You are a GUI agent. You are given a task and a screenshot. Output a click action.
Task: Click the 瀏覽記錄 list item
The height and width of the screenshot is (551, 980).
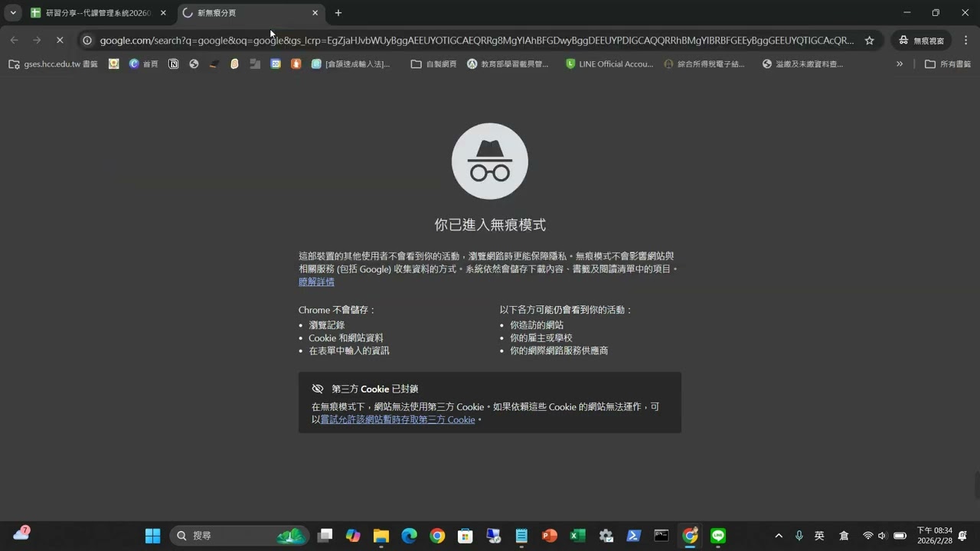[x=327, y=325]
